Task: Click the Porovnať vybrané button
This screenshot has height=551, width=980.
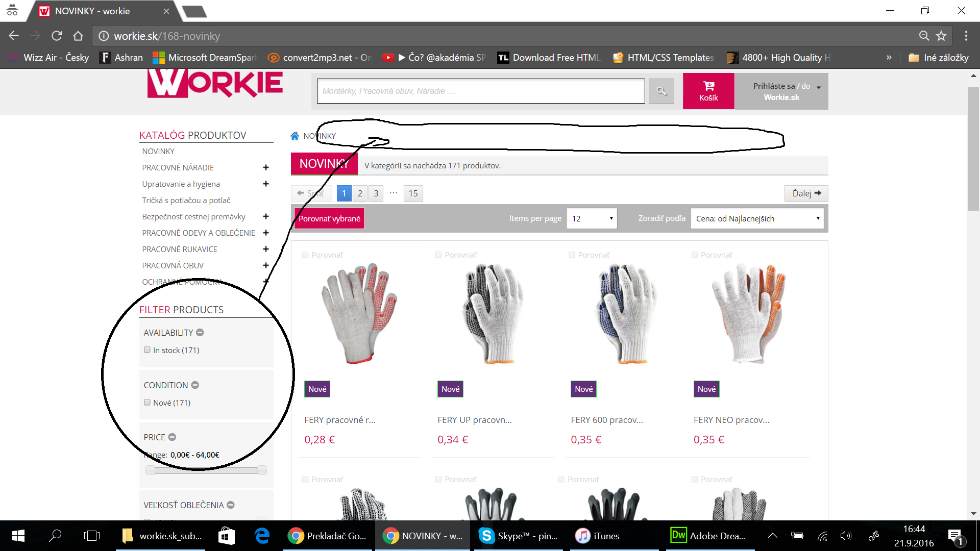Action: click(x=329, y=218)
